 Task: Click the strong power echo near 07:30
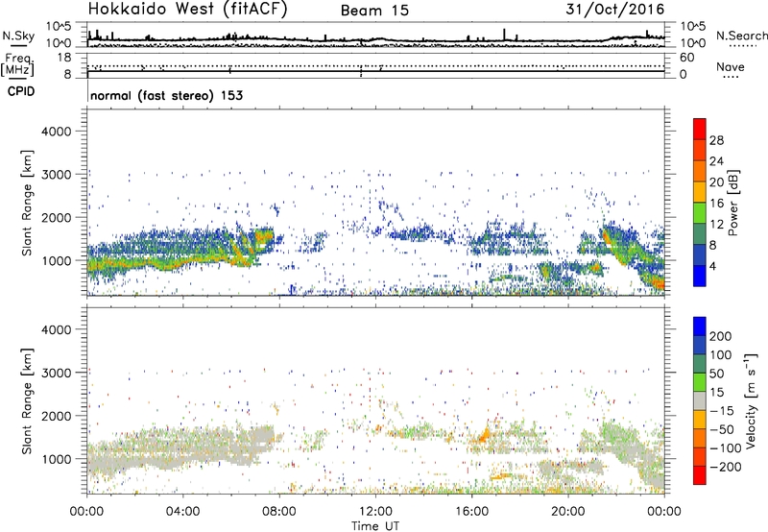coord(265,238)
